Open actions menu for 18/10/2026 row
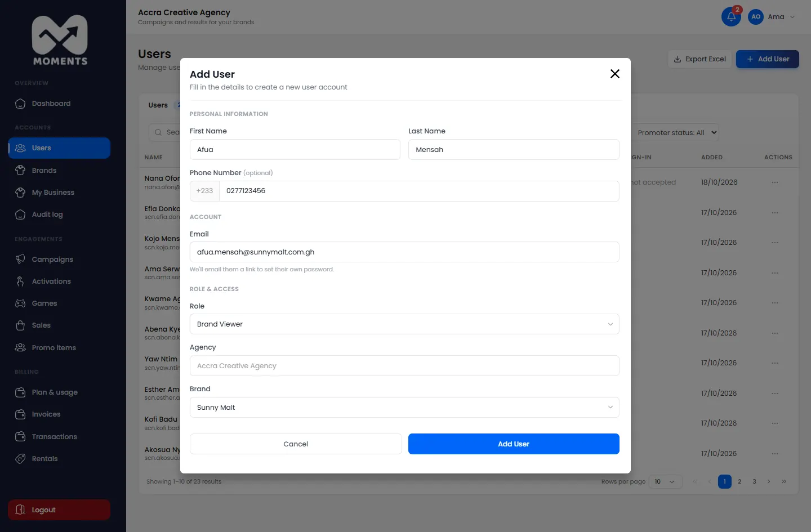Viewport: 811px width, 532px height. 775,182
